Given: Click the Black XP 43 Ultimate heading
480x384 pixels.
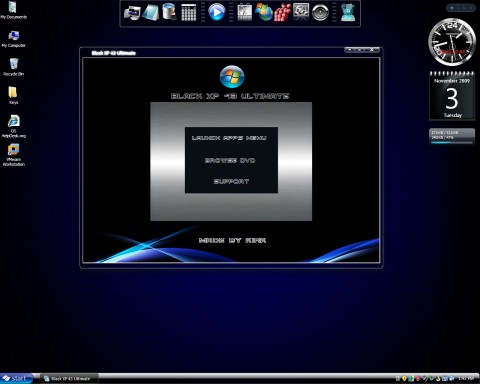Looking at the screenshot, I should (x=230, y=96).
